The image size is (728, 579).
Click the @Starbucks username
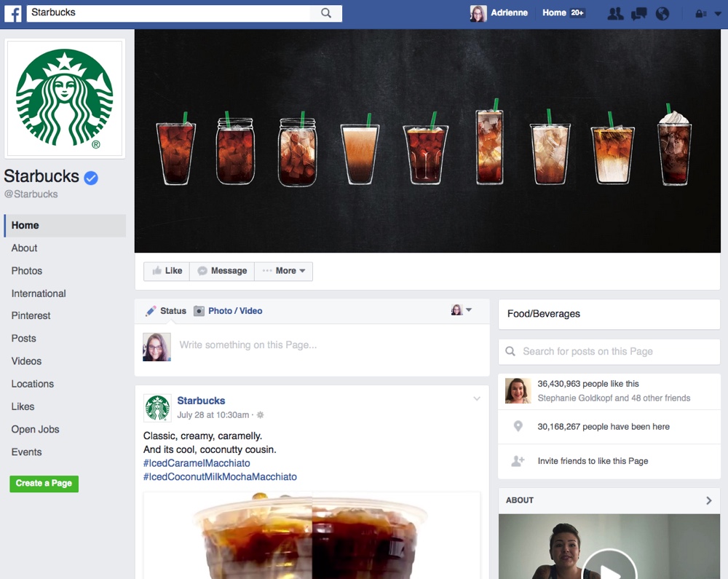tap(31, 194)
